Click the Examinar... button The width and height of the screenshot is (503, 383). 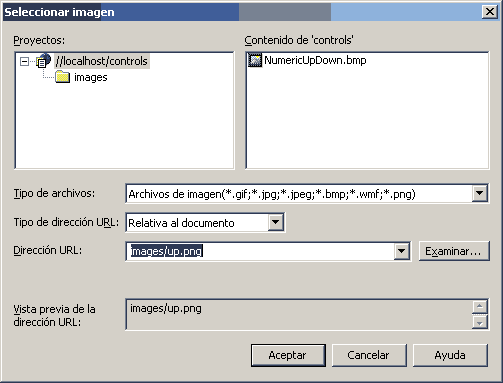[x=454, y=251]
